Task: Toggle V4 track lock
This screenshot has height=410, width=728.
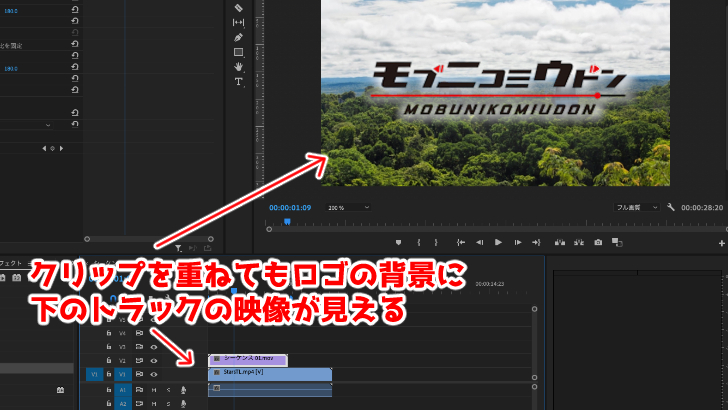Action: (109, 333)
